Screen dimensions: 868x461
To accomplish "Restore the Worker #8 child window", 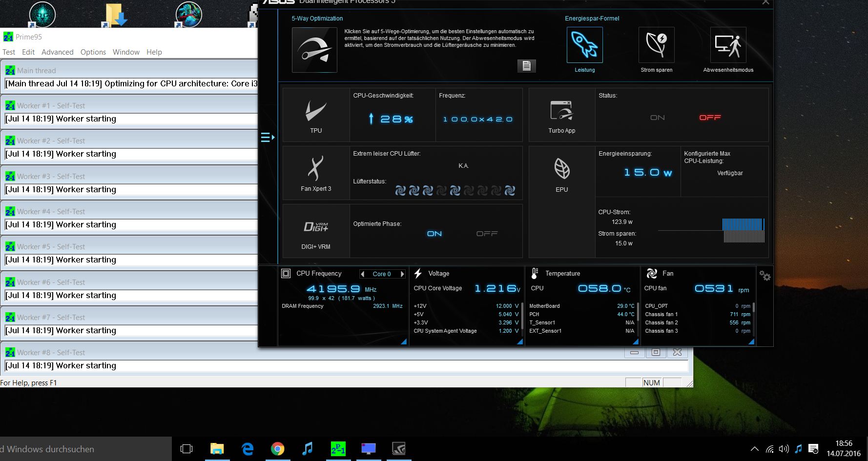I will tap(656, 352).
